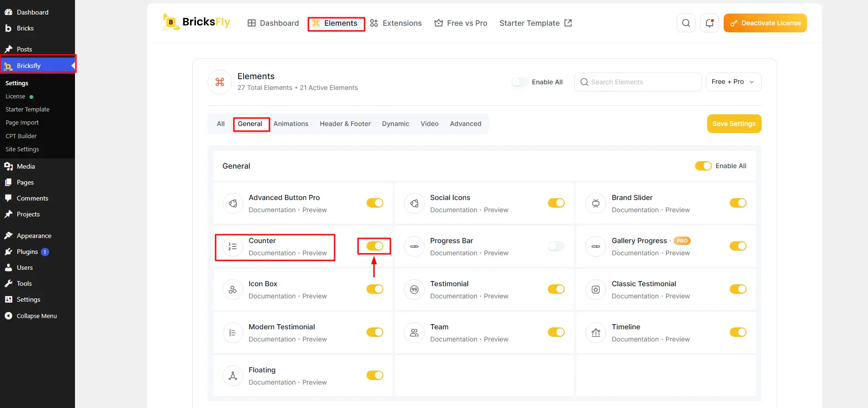Disable the Gallery Progress toggle

coord(738,246)
